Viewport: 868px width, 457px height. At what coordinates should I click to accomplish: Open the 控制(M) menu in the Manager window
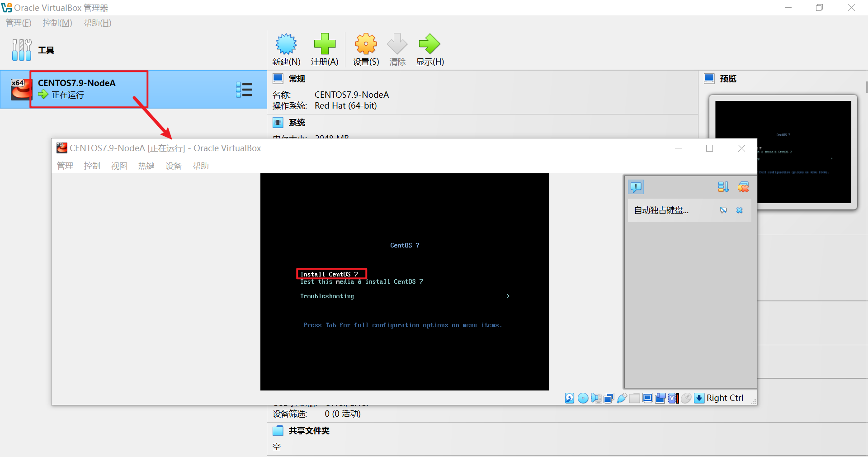[x=57, y=23]
